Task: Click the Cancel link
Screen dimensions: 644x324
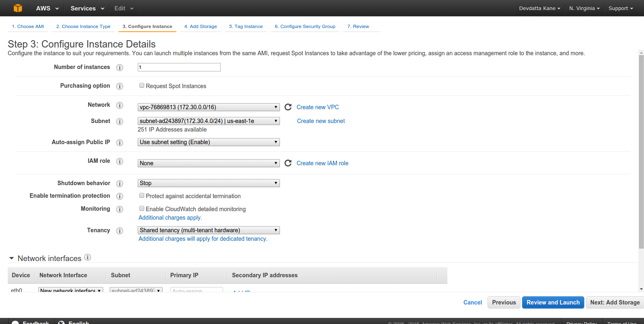Action: tap(473, 302)
